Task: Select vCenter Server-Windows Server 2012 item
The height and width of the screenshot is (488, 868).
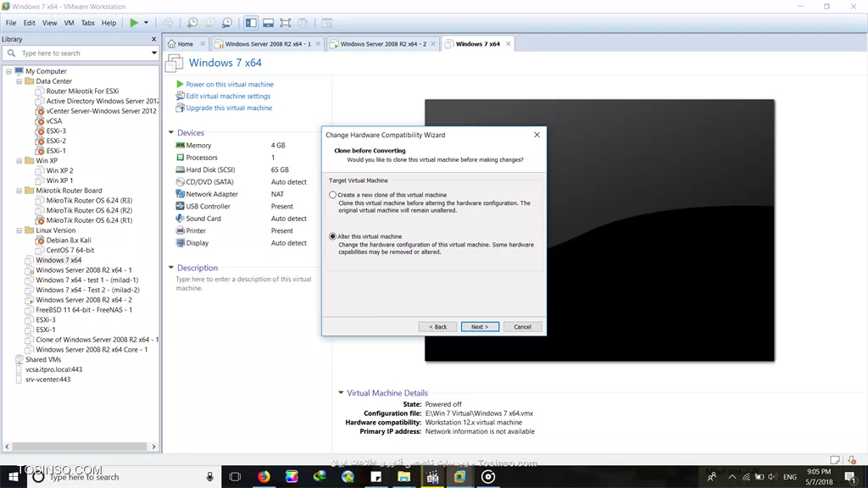Action: pyautogui.click(x=102, y=111)
